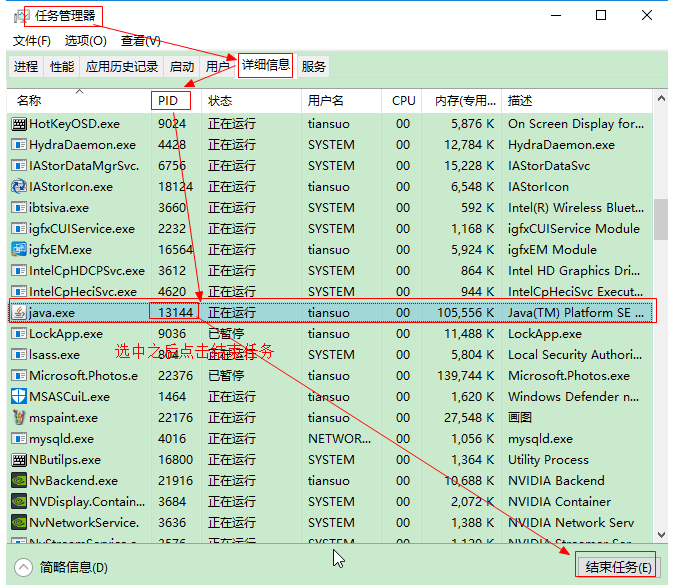Click the LockApp.exe process icon
The height and width of the screenshot is (587, 677).
point(19,334)
